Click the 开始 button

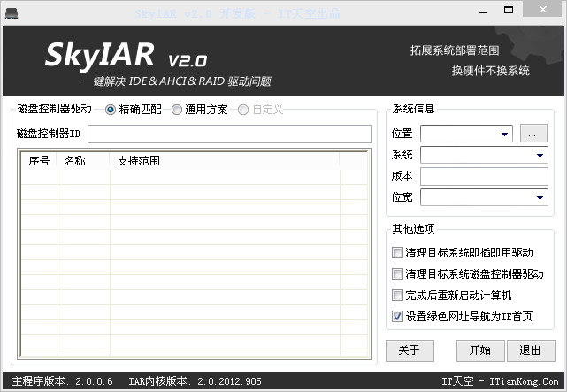(x=480, y=350)
